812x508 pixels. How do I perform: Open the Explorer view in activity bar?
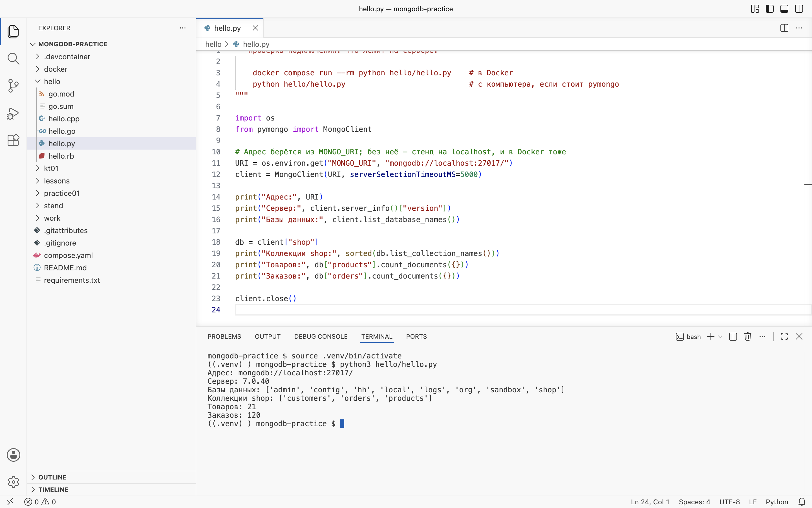pos(13,32)
